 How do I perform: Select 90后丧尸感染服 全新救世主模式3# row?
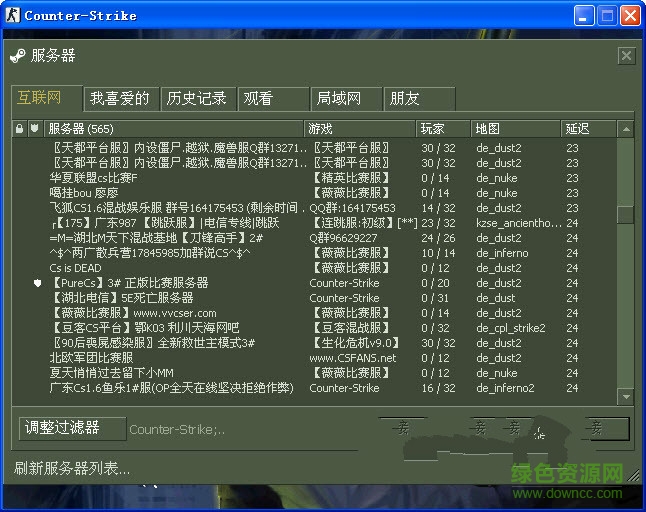(315, 343)
